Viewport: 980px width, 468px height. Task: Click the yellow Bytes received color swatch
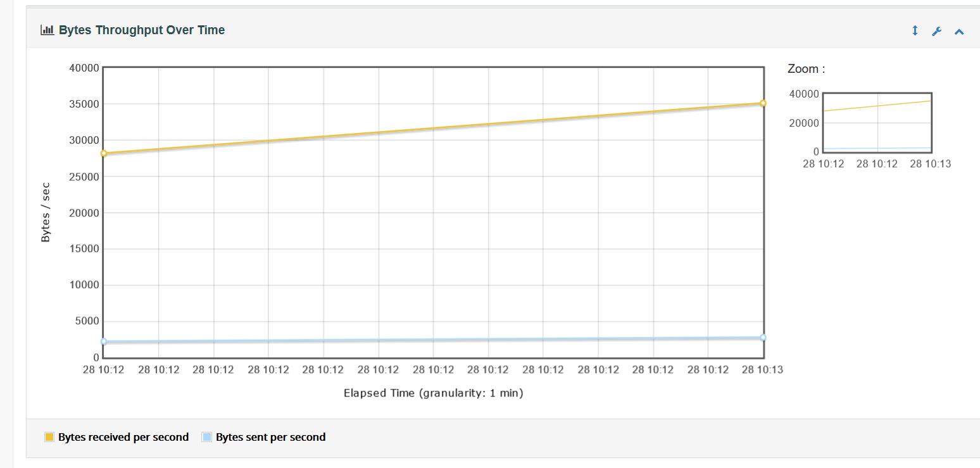pyautogui.click(x=49, y=437)
